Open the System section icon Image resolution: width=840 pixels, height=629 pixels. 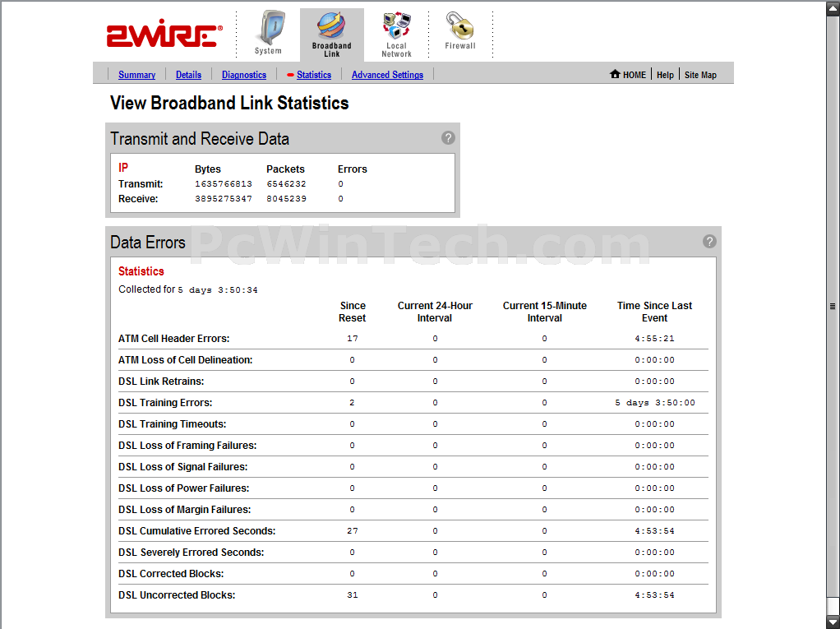(268, 30)
